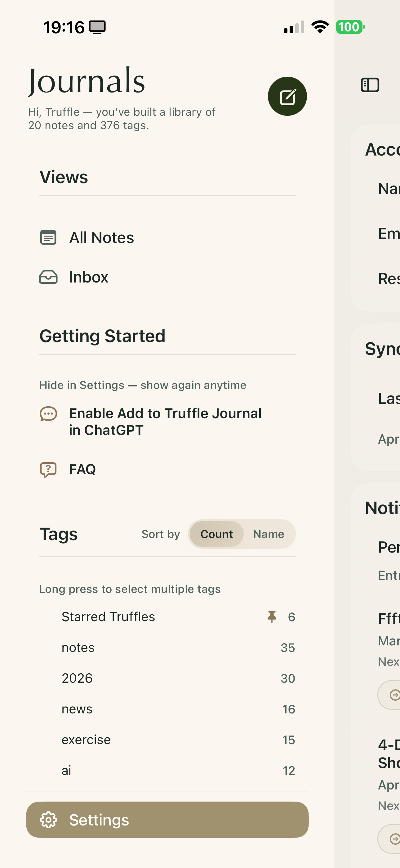Open Enable Add to Truffle Journal in ChatGPT
400x868 pixels.
(167, 422)
